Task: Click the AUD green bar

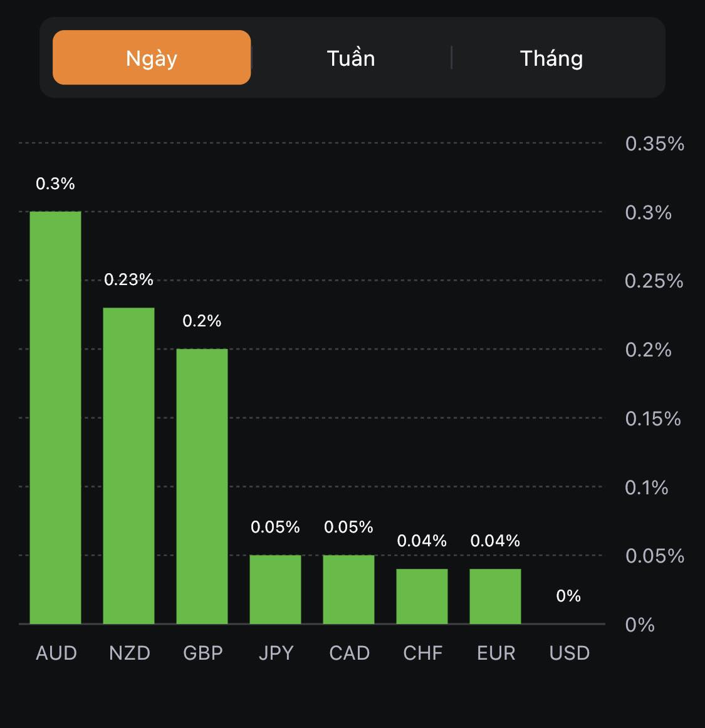Action: [56, 417]
